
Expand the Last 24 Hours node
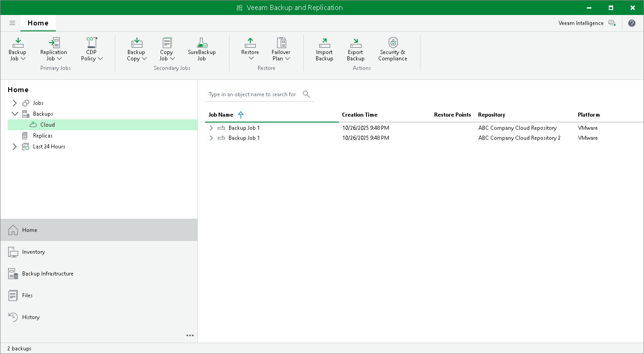coord(15,147)
